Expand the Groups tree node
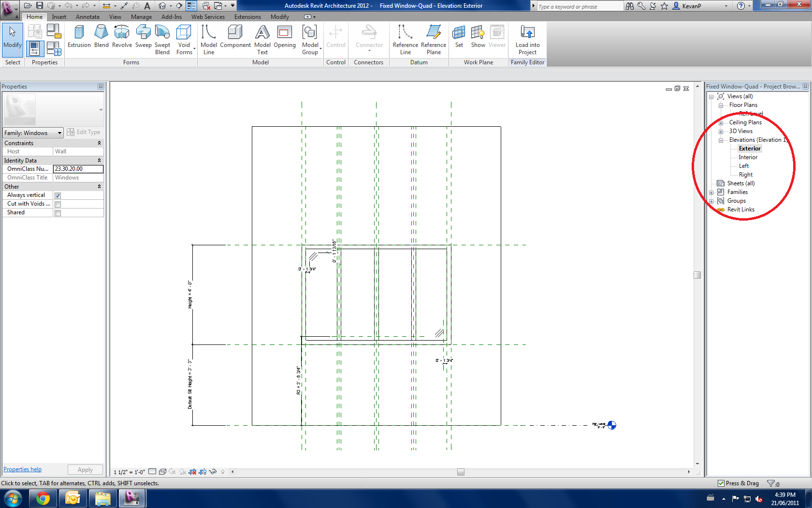The height and width of the screenshot is (508, 812). click(x=711, y=201)
